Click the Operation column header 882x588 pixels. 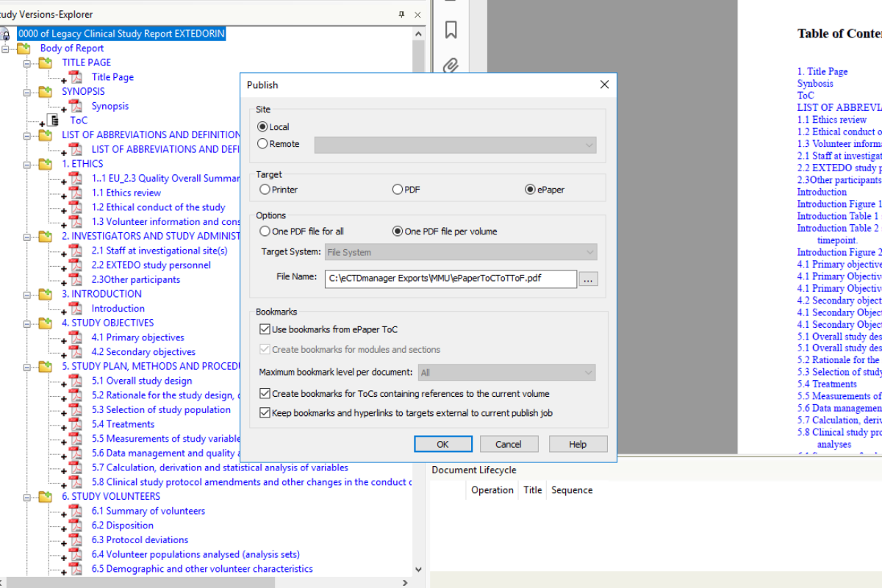pyautogui.click(x=491, y=490)
